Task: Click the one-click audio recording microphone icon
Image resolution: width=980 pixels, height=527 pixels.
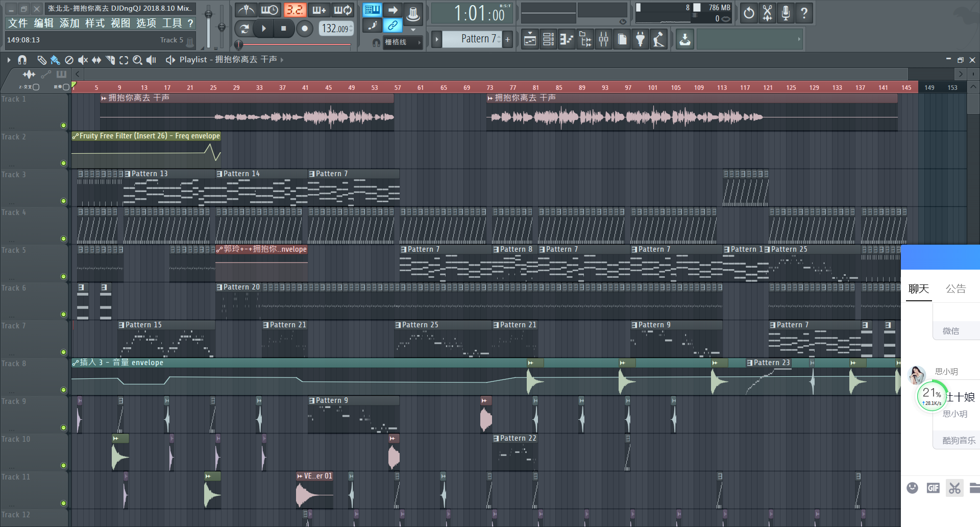Action: [786, 13]
